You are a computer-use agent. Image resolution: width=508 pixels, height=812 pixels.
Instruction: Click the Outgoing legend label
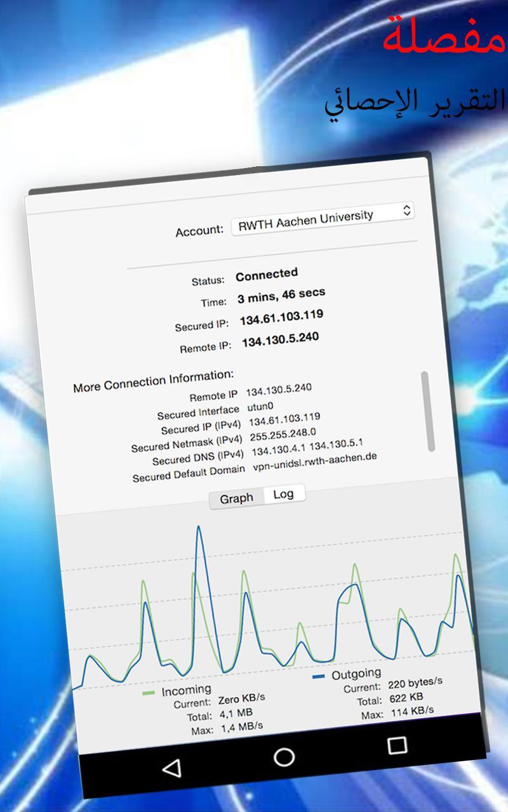356,674
